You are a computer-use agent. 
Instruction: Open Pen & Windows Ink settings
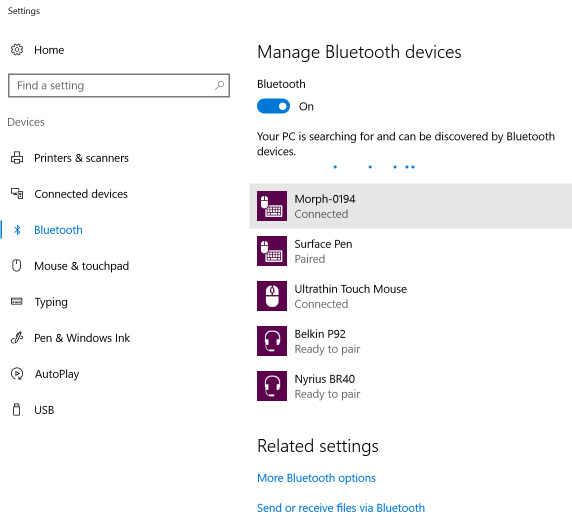click(x=82, y=338)
